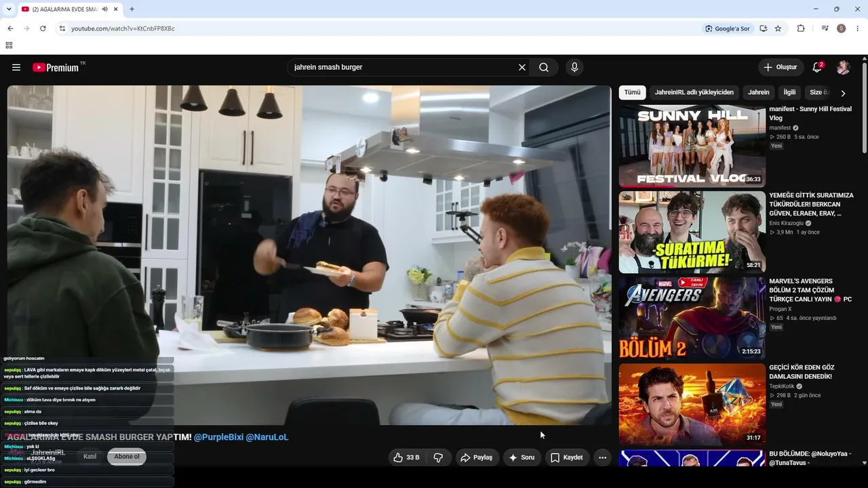The width and height of the screenshot is (868, 488).
Task: Show more filter chips with the chevron
Action: click(x=843, y=93)
